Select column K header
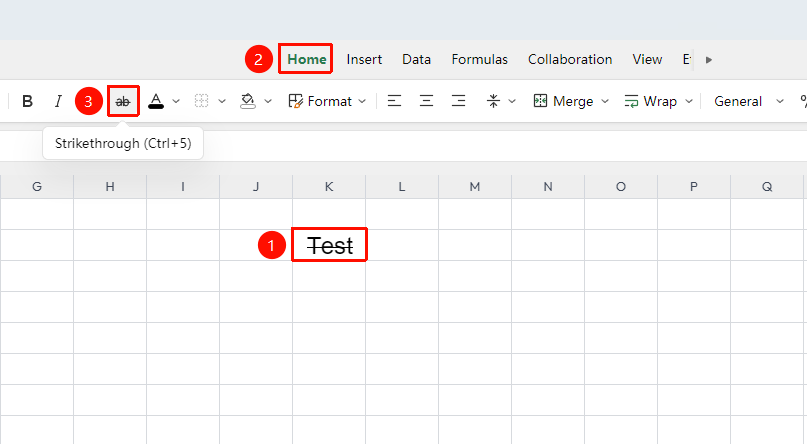Viewport: 807px width, 444px height. [x=329, y=187]
